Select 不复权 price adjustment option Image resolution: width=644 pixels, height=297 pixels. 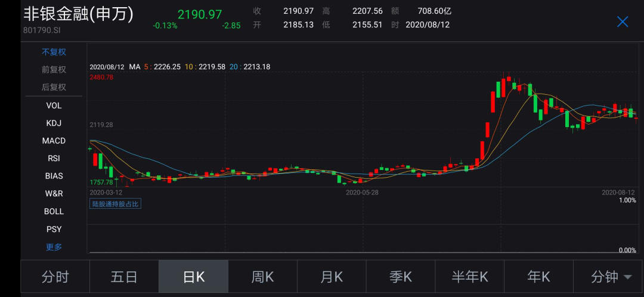[54, 52]
